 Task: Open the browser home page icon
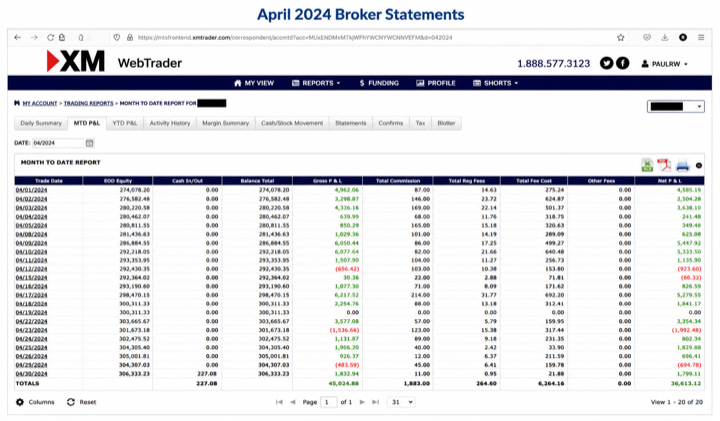81,38
